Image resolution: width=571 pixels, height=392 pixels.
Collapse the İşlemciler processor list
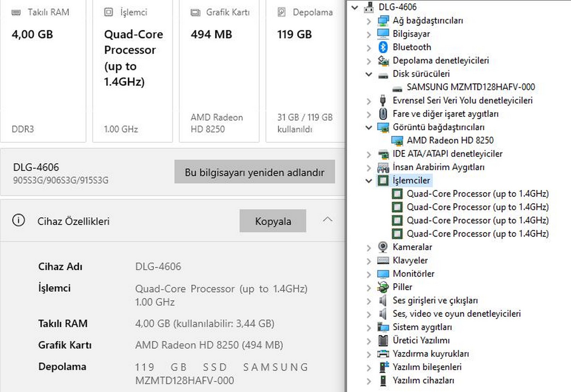pyautogui.click(x=369, y=180)
